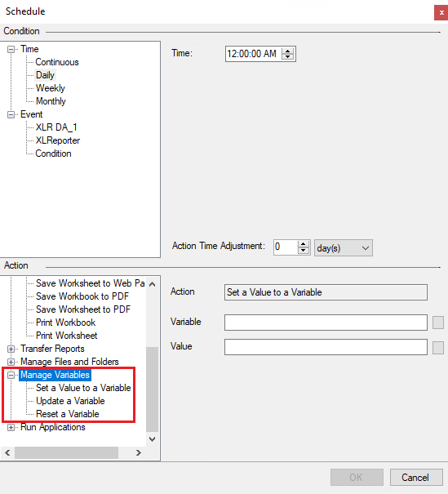Expand the Manage Files and Folders node
This screenshot has width=448, height=494.
tap(11, 362)
